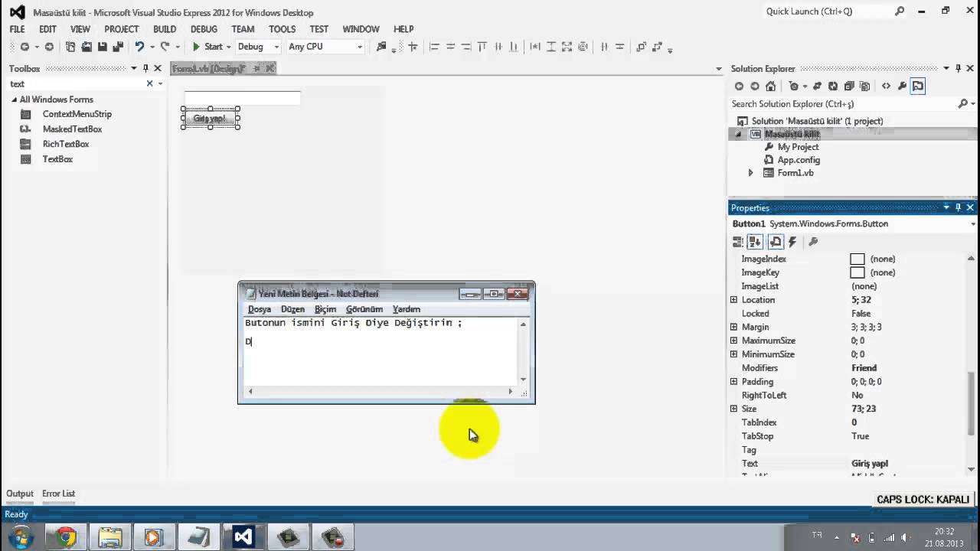The image size is (980, 551).
Task: Open Yardım menu in Notepad
Action: coord(407,309)
